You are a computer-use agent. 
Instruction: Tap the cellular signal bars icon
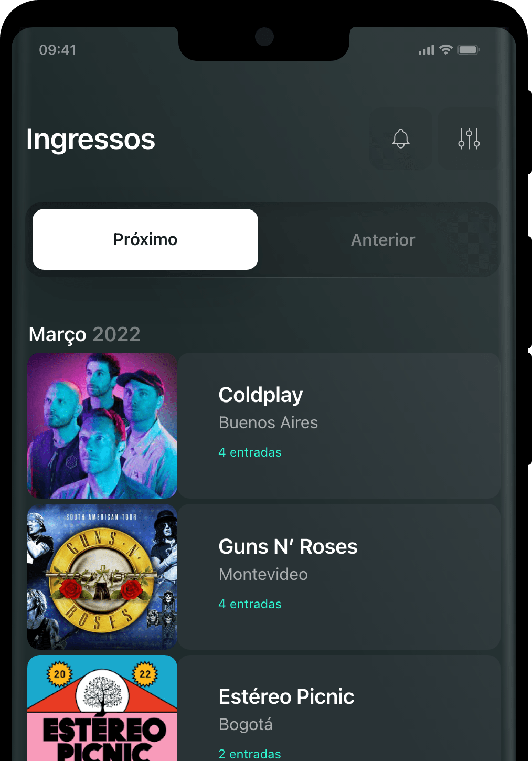point(427,50)
